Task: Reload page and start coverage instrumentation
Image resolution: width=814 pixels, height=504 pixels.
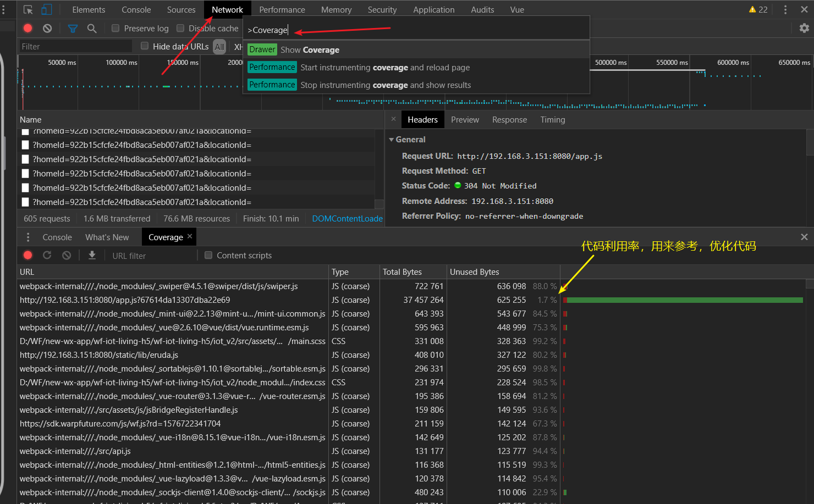Action: click(x=47, y=255)
